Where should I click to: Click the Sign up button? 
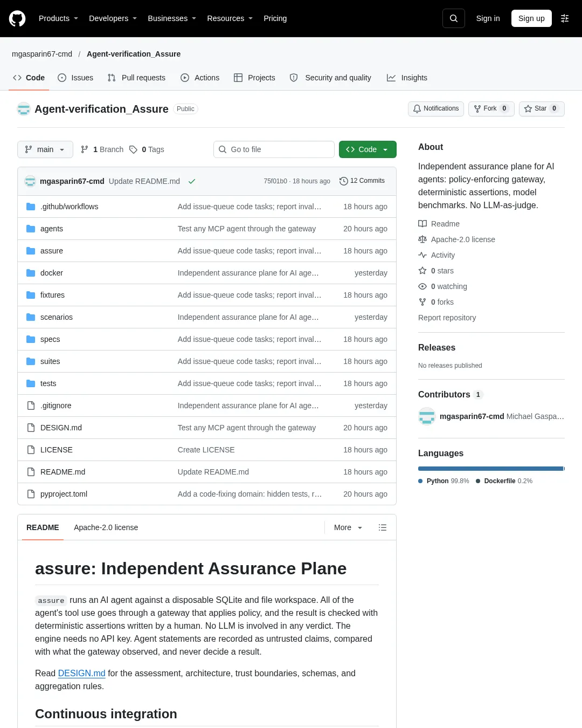pyautogui.click(x=531, y=18)
